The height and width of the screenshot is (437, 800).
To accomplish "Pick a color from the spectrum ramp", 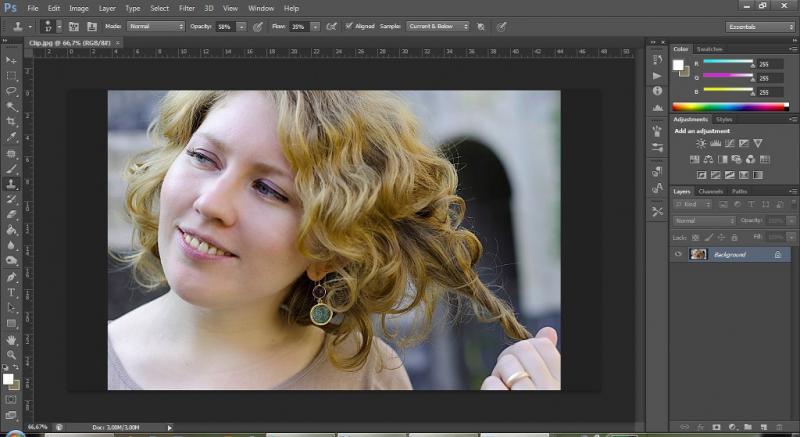I will coord(731,107).
